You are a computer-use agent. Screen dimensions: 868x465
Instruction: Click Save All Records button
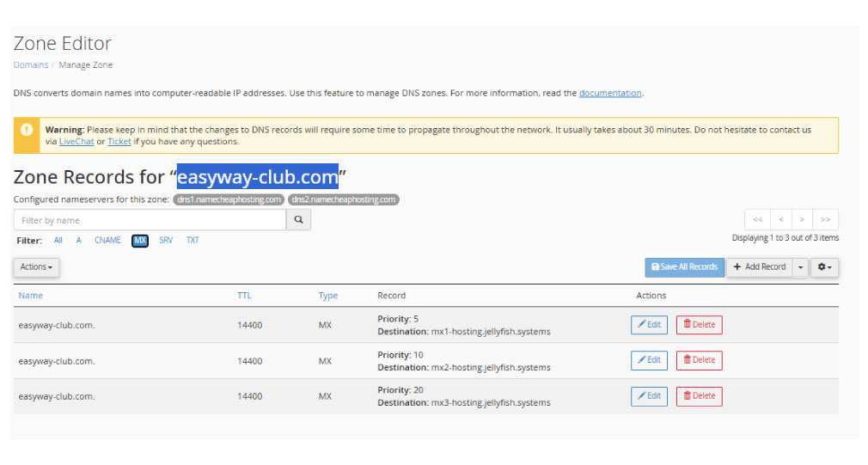685,266
